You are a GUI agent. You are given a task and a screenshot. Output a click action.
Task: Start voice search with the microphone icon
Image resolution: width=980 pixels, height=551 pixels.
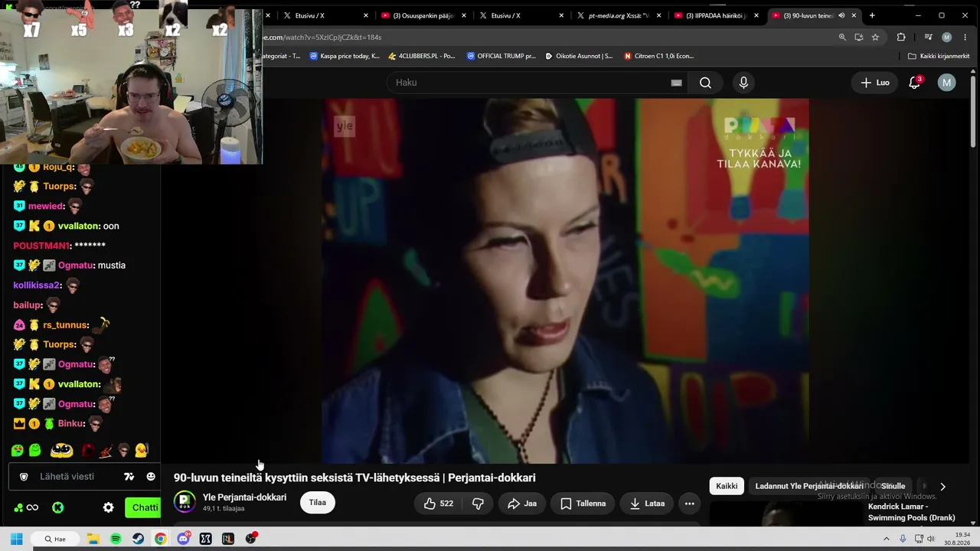(743, 83)
